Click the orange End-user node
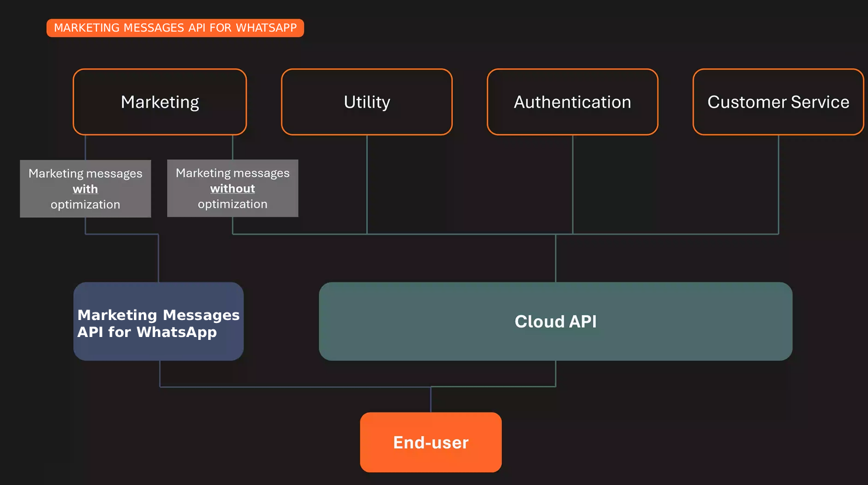 click(x=430, y=442)
